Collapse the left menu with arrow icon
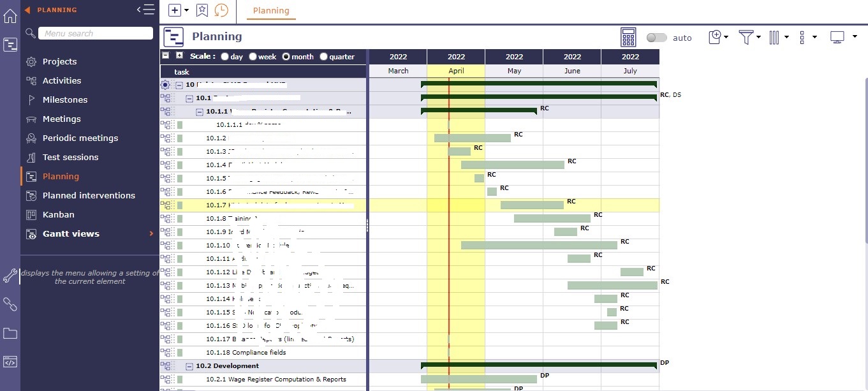This screenshot has width=868, height=391. (x=145, y=10)
